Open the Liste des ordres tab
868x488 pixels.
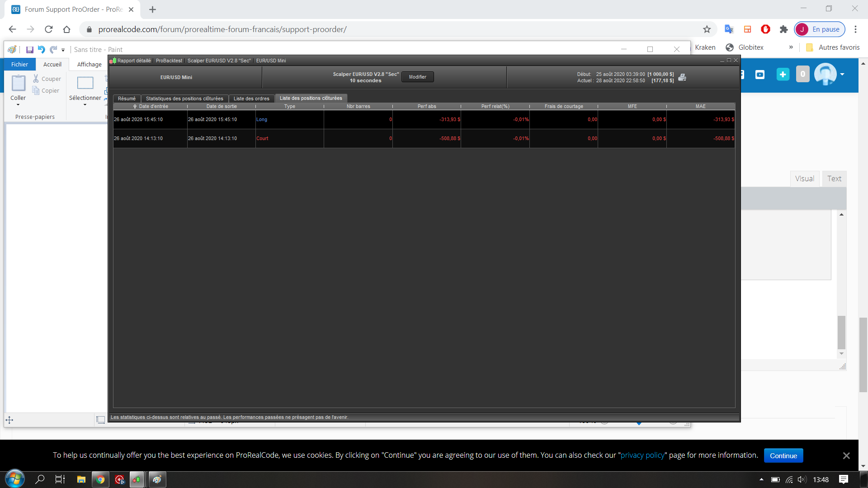tap(251, 99)
